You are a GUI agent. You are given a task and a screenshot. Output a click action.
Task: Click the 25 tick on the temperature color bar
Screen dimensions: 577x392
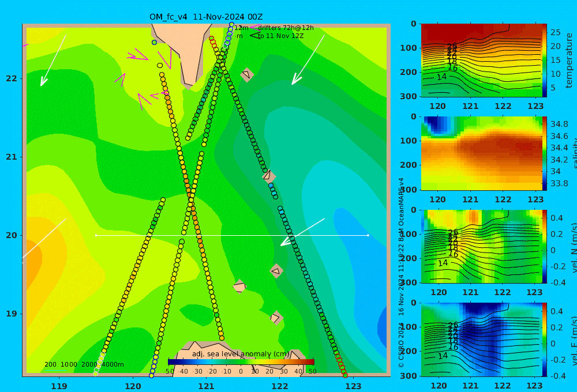pyautogui.click(x=555, y=32)
